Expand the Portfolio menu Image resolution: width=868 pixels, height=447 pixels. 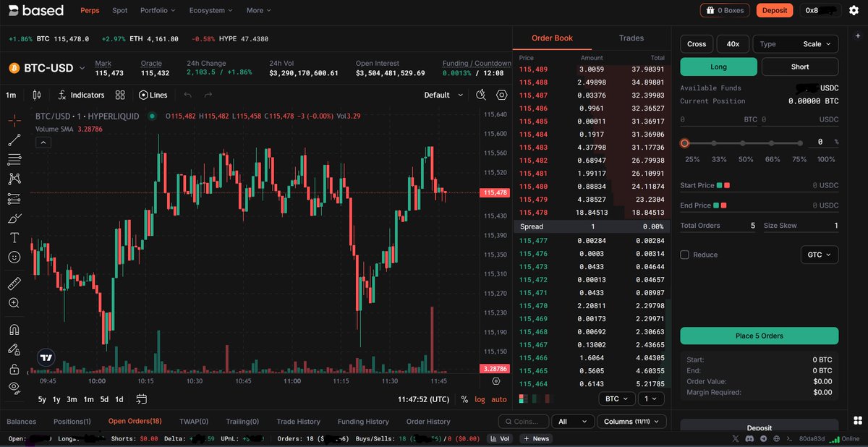[x=158, y=11]
